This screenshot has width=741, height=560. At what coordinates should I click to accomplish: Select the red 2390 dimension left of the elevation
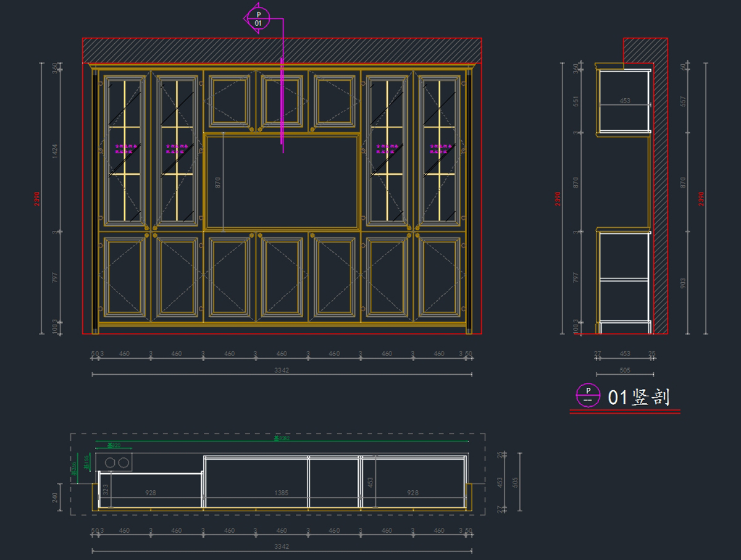pyautogui.click(x=37, y=198)
